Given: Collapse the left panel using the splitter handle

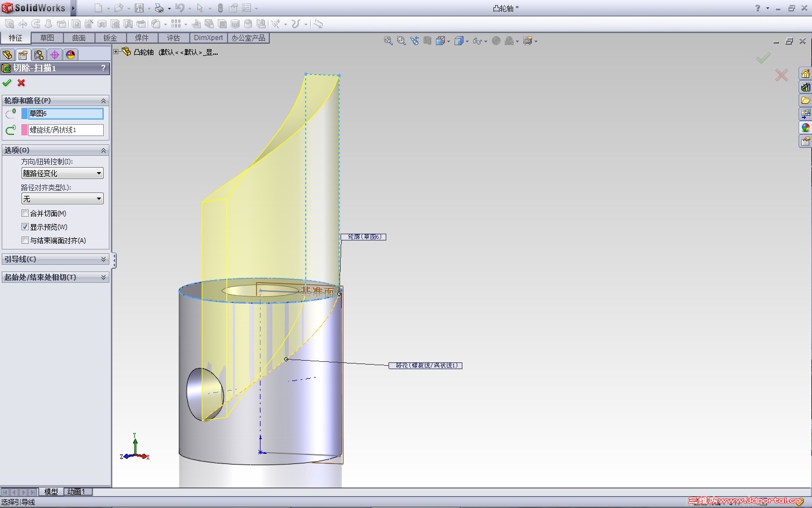Looking at the screenshot, I should 114,260.
